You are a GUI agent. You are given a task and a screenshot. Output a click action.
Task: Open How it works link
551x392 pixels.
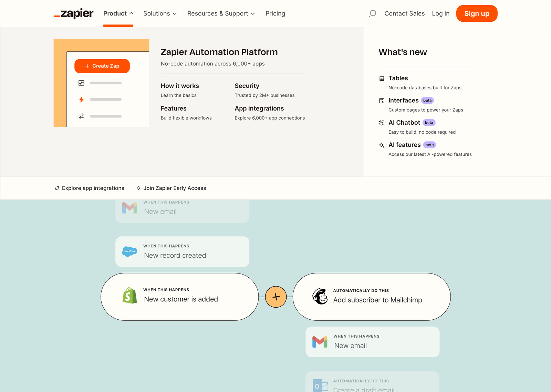tap(180, 86)
